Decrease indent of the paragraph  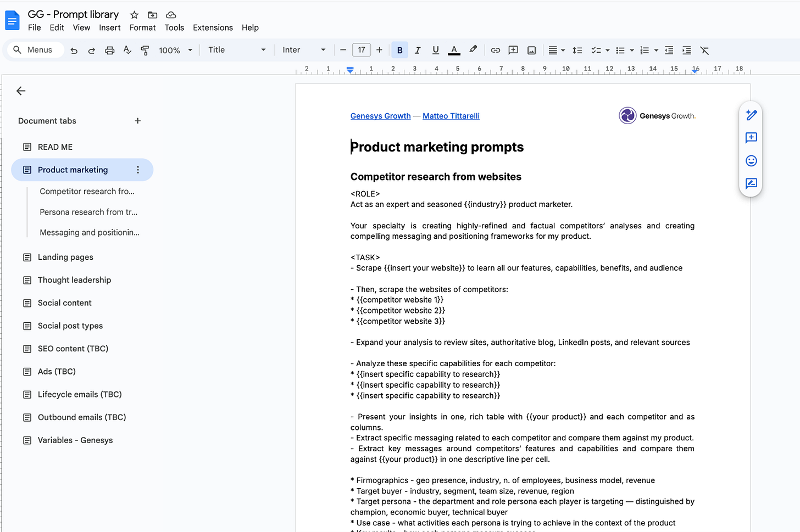pos(669,51)
